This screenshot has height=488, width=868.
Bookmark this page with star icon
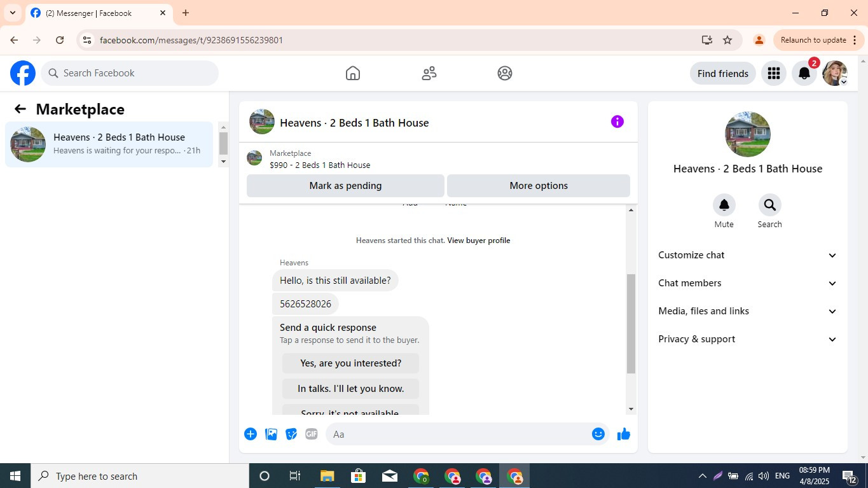(x=727, y=40)
